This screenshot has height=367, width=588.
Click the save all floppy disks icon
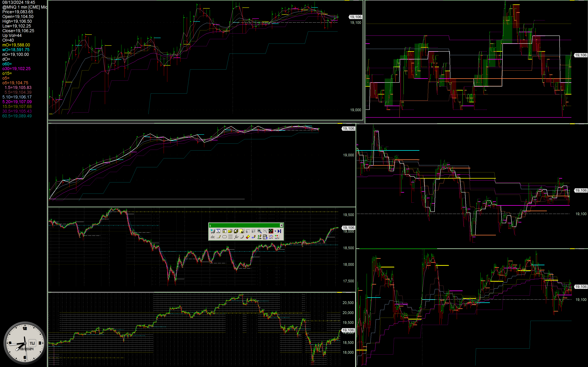tap(236, 231)
